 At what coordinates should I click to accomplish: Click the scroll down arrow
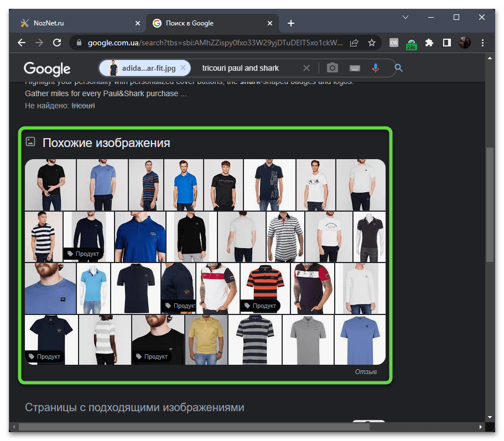click(490, 417)
